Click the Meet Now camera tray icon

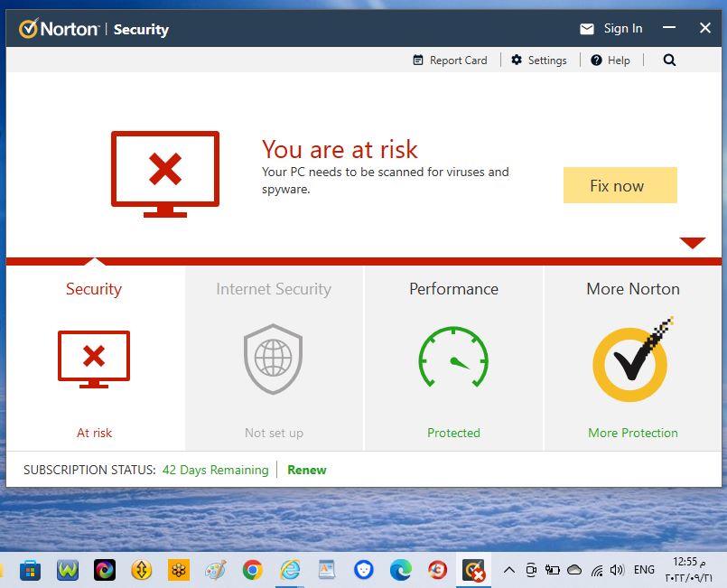point(531,570)
